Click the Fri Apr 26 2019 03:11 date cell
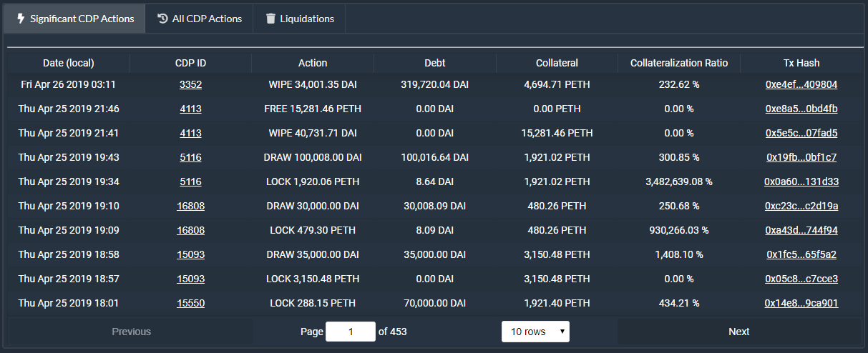868x353 pixels. 69,84
